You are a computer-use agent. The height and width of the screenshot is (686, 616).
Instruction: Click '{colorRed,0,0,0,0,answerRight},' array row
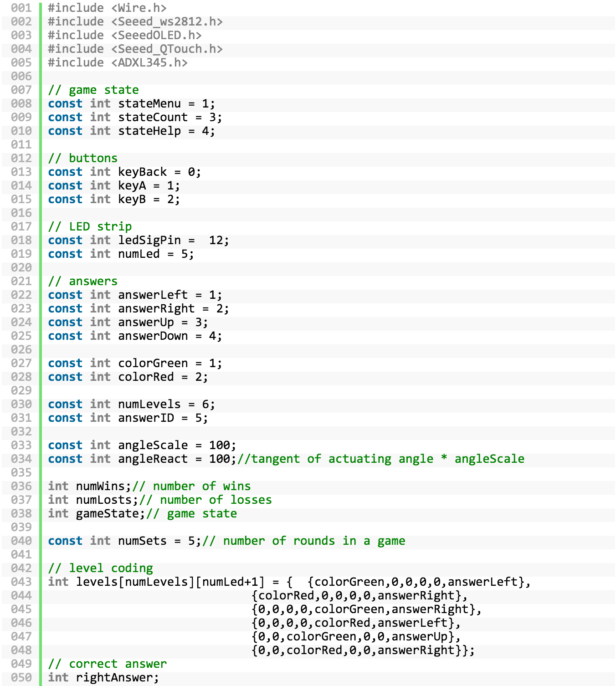coord(360,595)
